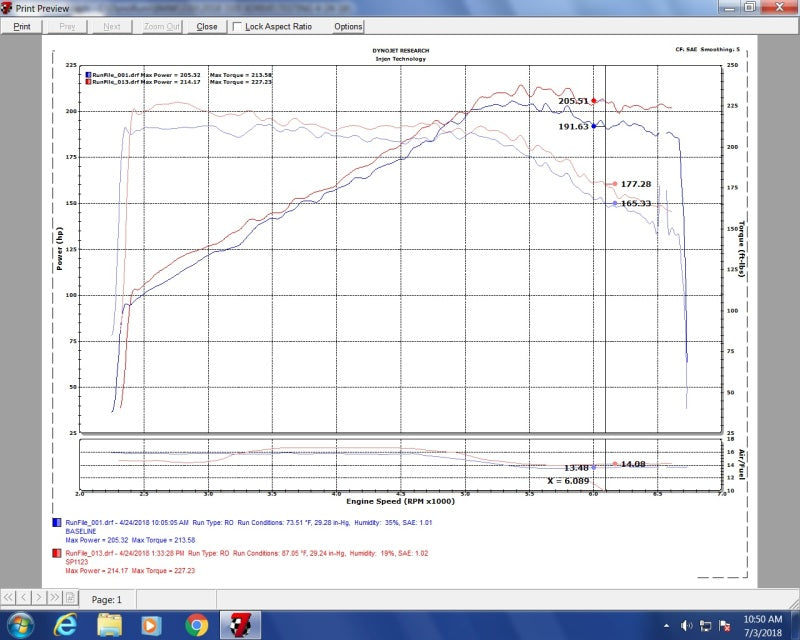Advance one page with the right arrow icon
Viewport: 800px width, 640px height.
pos(38,599)
